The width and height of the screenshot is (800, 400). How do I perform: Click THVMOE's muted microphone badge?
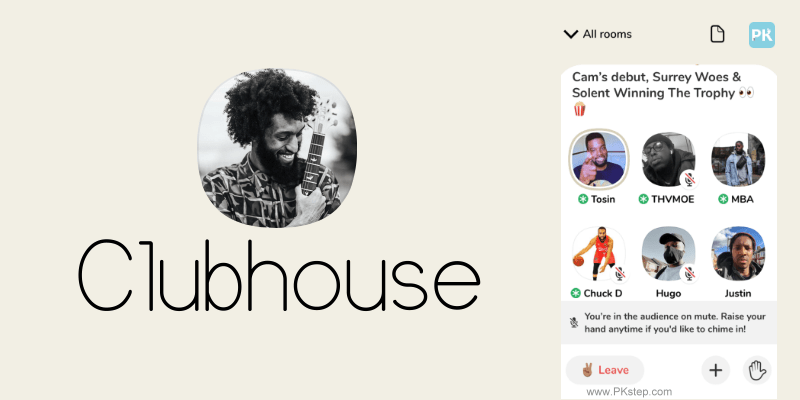tap(689, 179)
